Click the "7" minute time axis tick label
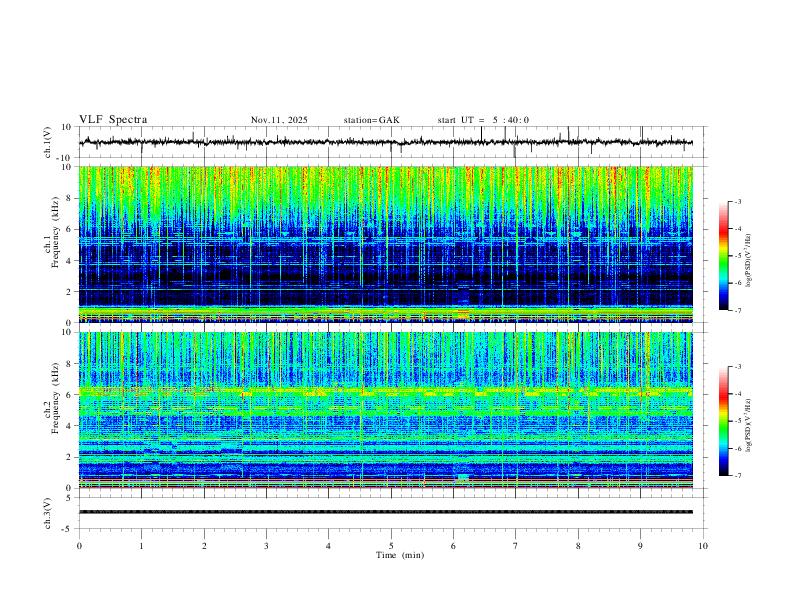The height and width of the screenshot is (612, 792). tap(516, 546)
